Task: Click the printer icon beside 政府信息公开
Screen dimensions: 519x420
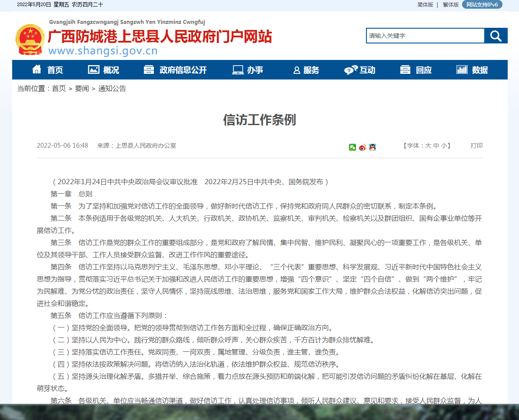Action: click(x=149, y=69)
